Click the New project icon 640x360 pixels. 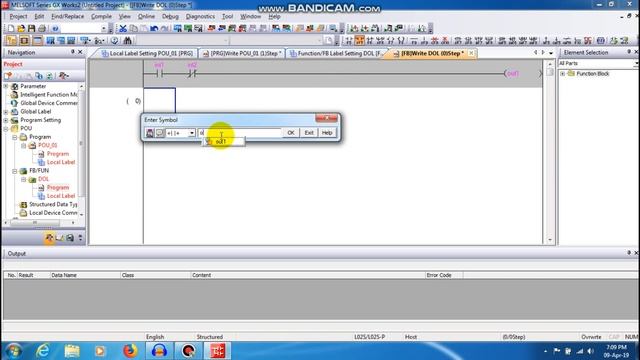pos(11,28)
